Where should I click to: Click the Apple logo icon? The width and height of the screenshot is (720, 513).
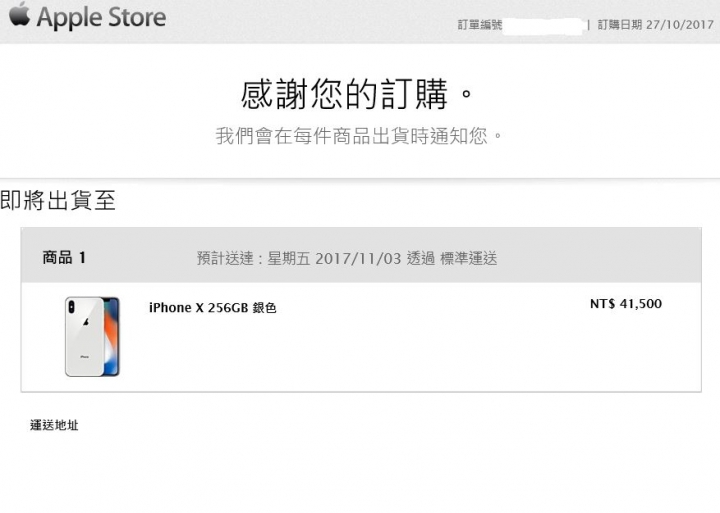pos(19,14)
